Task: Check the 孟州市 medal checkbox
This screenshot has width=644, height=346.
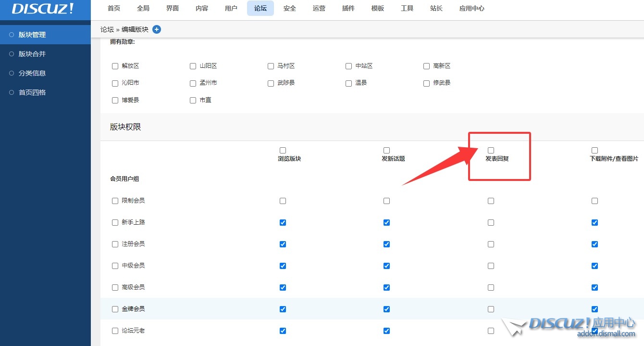Action: pyautogui.click(x=193, y=83)
